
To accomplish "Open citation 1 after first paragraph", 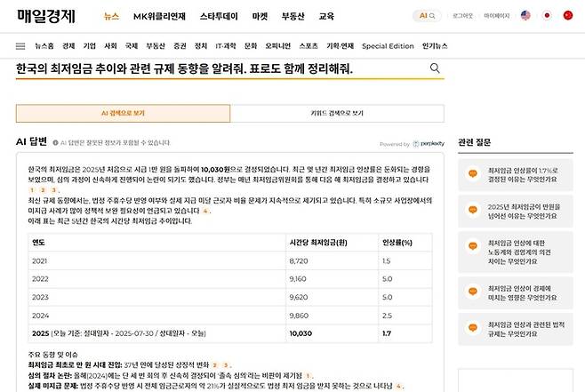I will pos(32,190).
